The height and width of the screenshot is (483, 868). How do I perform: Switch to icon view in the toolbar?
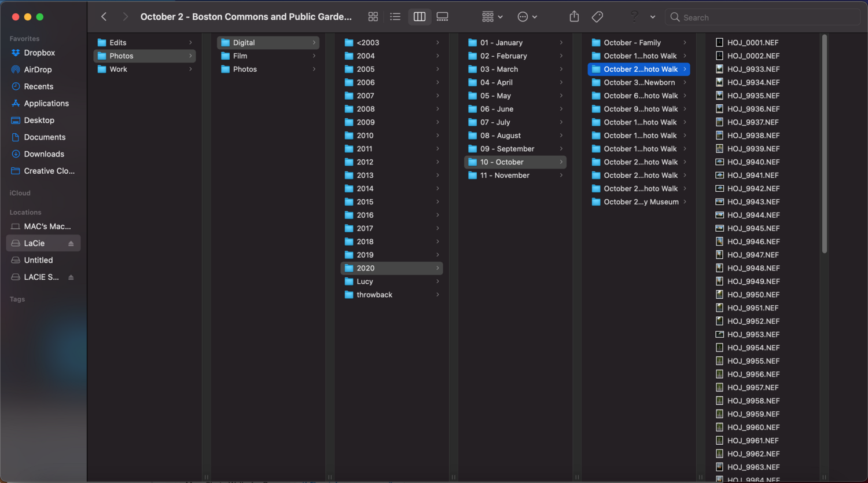point(373,17)
